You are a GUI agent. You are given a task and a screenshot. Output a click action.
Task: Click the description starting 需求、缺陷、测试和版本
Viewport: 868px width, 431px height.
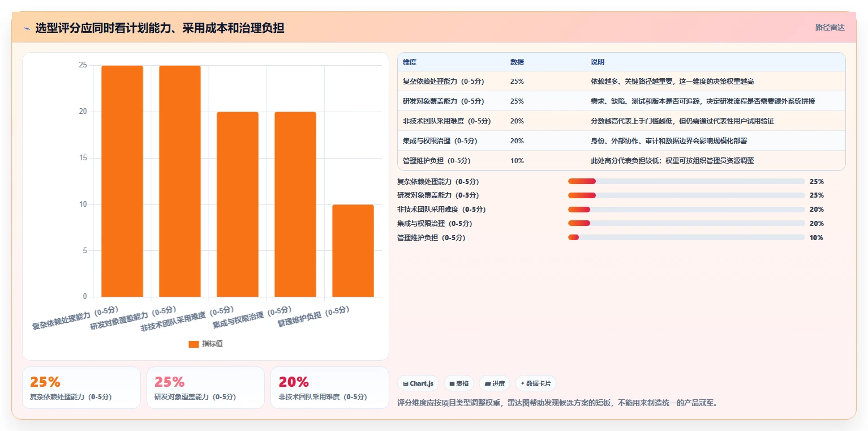coord(703,101)
